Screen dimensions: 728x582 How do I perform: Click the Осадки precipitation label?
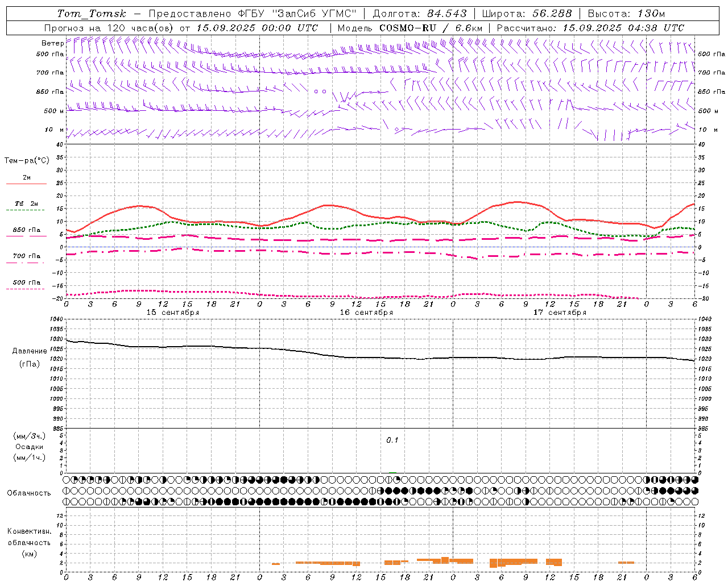[x=29, y=447]
